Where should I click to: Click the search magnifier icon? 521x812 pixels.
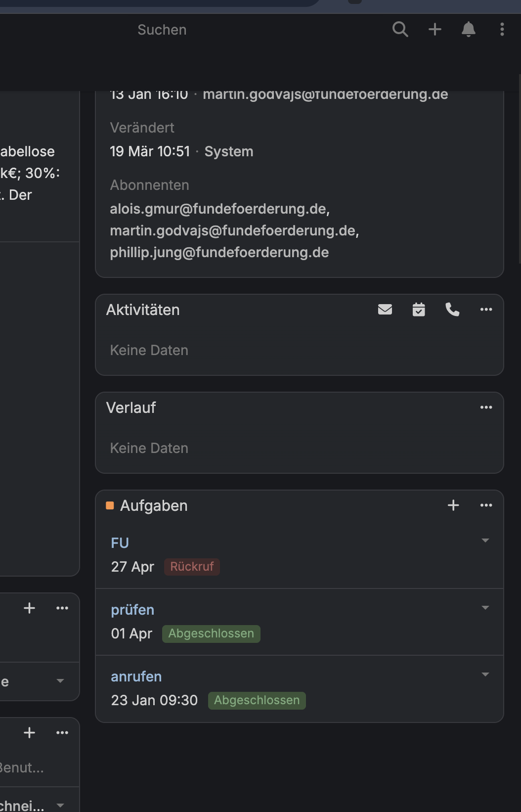click(x=400, y=30)
